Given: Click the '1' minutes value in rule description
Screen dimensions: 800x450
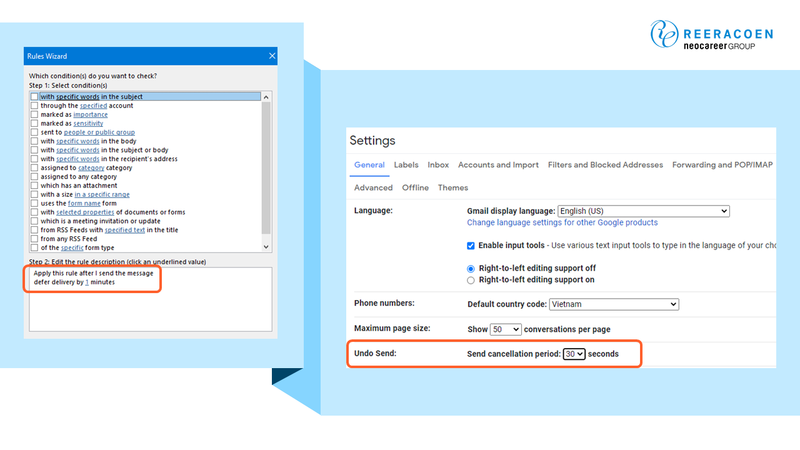Looking at the screenshot, I should coord(87,282).
